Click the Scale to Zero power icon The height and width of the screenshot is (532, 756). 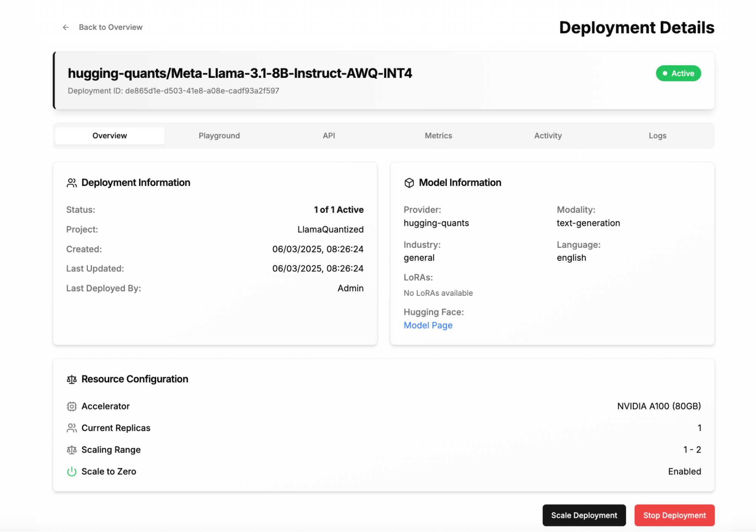coord(71,472)
